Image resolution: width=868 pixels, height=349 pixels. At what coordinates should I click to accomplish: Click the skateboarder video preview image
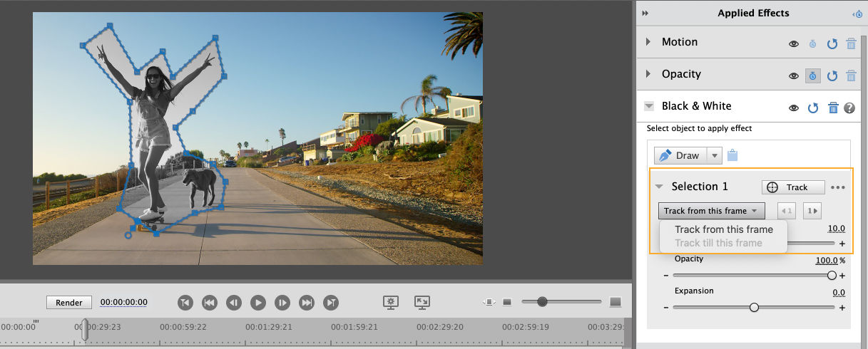[257, 138]
